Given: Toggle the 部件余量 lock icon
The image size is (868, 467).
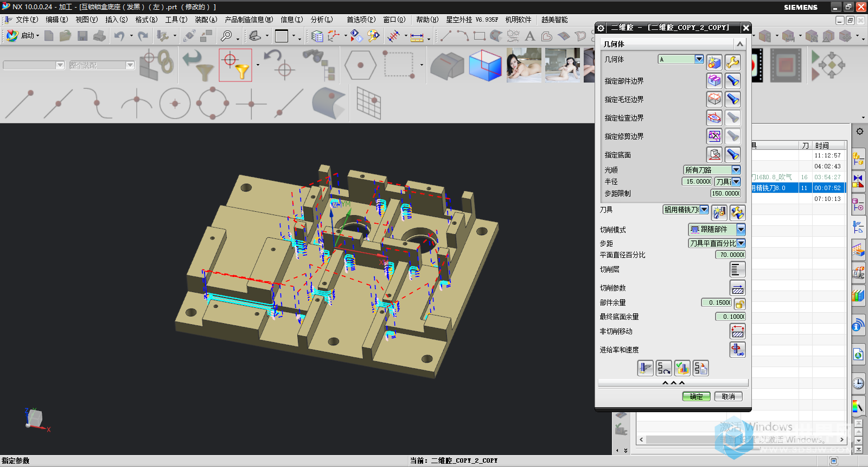Looking at the screenshot, I should pos(740,304).
